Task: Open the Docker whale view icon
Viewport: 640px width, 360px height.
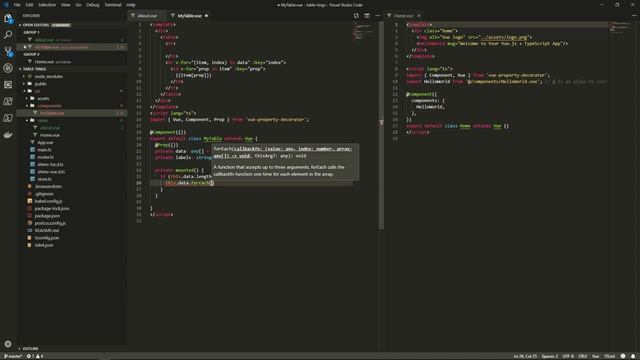Action: pyautogui.click(x=8, y=135)
